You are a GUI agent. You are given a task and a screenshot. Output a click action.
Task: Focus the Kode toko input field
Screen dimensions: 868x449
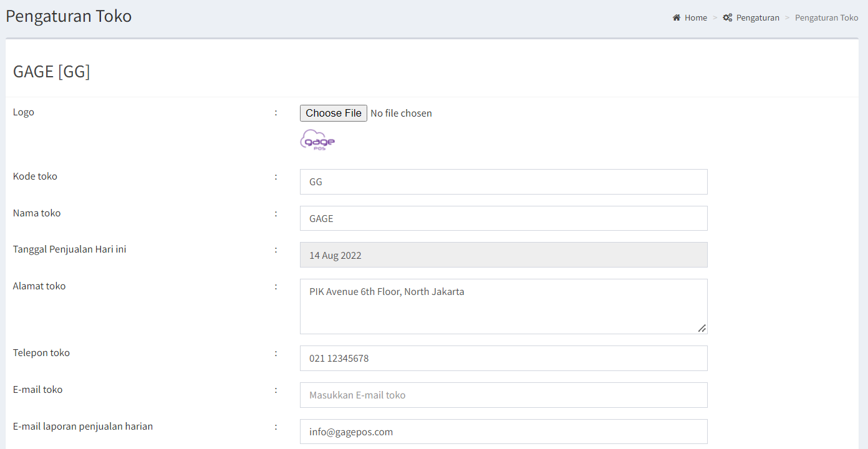[504, 181]
